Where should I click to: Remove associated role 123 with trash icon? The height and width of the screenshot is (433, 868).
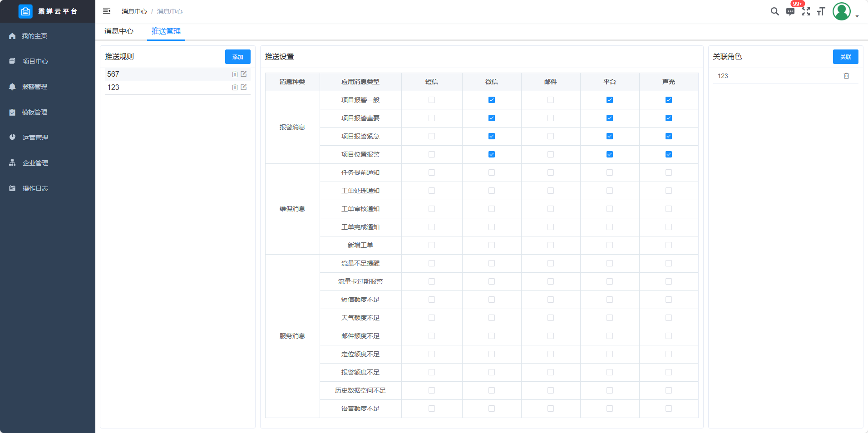coord(846,76)
